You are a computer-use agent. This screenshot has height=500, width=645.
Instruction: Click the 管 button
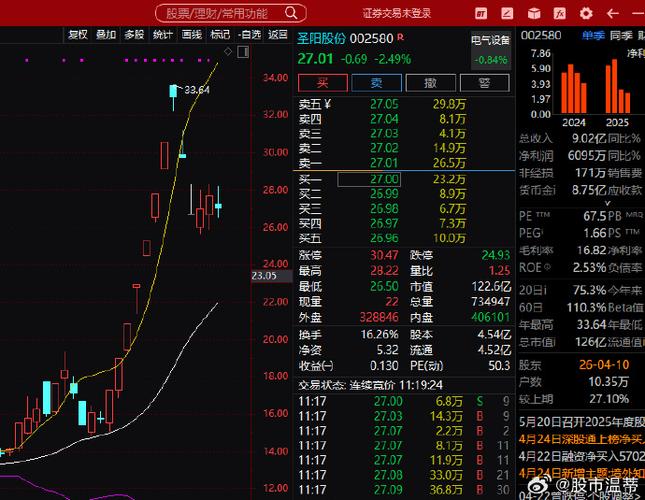click(484, 83)
